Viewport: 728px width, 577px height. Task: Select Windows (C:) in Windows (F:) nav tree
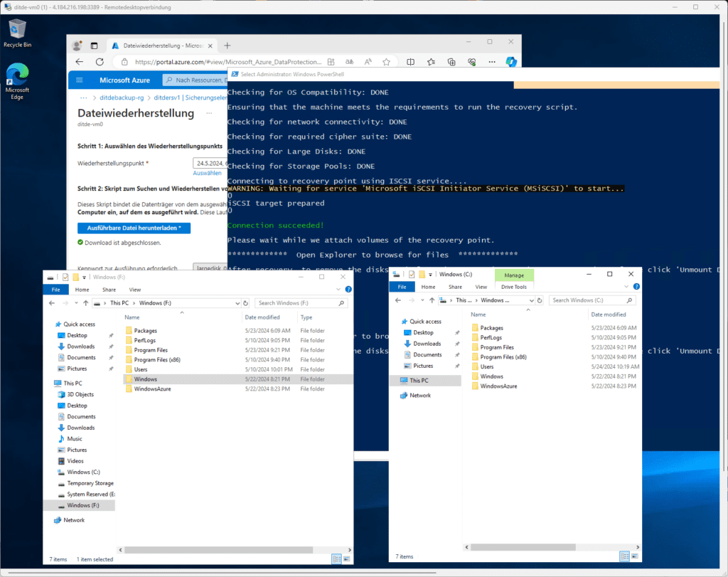pos(83,472)
